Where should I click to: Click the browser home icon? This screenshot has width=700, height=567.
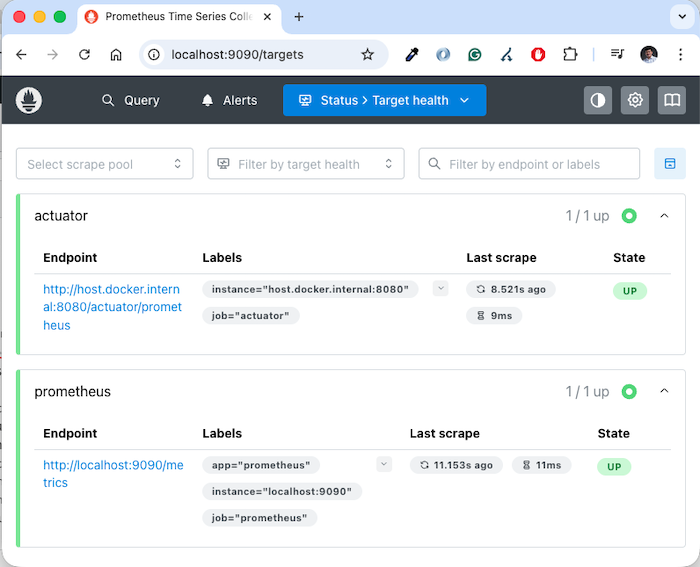point(116,55)
